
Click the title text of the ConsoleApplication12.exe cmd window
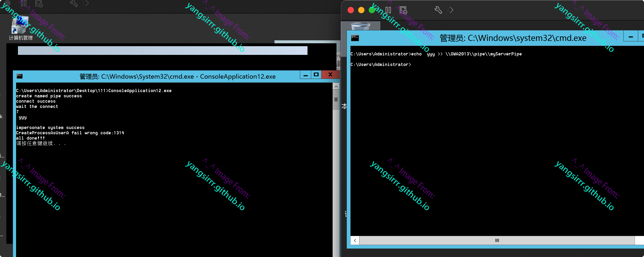click(177, 77)
